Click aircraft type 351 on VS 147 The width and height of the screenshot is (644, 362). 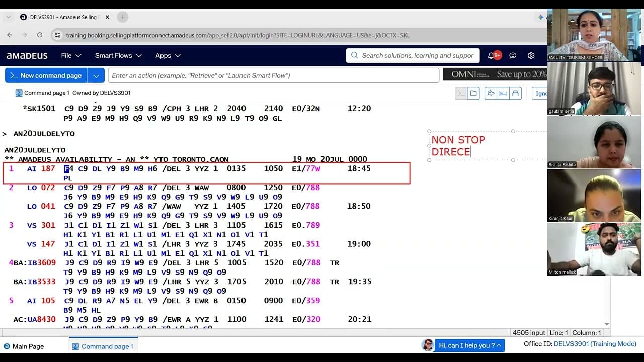coord(313,244)
